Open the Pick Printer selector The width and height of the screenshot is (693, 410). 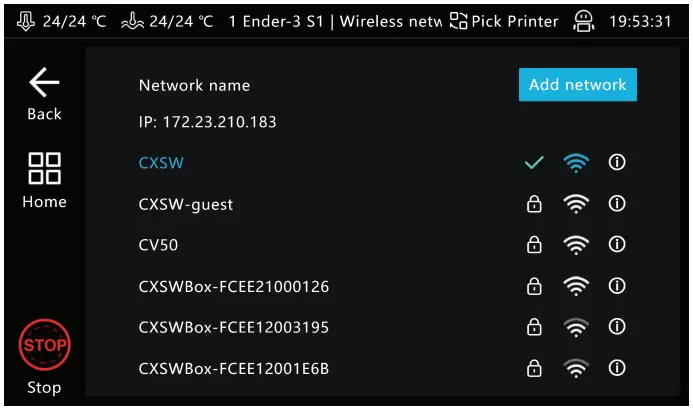point(504,21)
